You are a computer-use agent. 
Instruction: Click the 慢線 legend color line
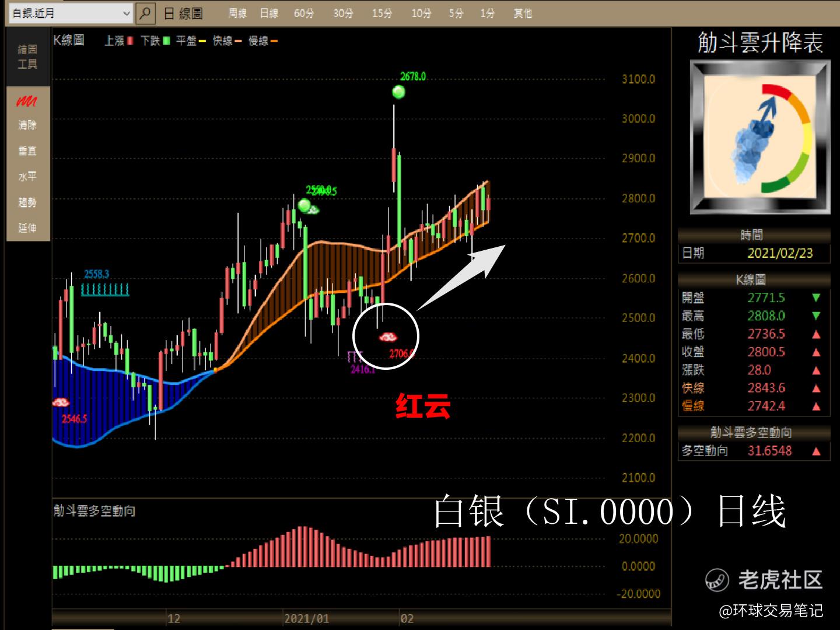click(274, 41)
